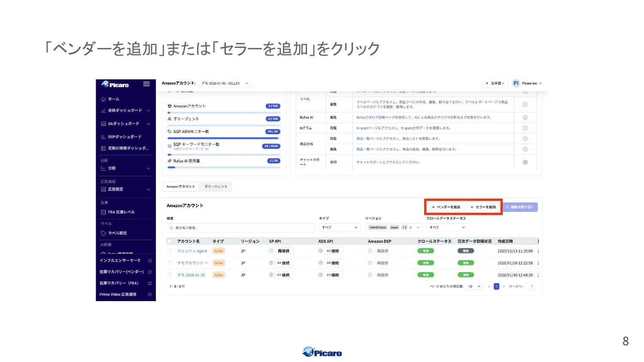Open the items-per-page dropdown showing 10
Image resolution: width=644 pixels, height=362 pixels.
click(x=475, y=287)
